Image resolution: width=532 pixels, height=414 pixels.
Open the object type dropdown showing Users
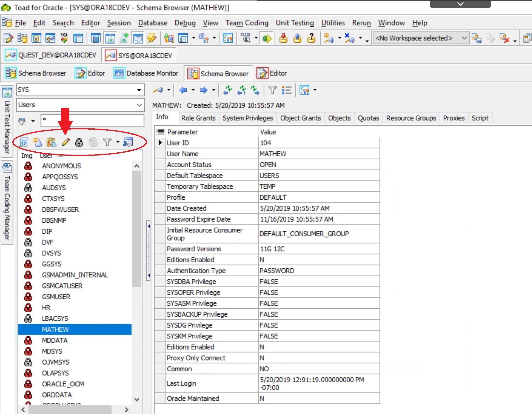coord(139,105)
